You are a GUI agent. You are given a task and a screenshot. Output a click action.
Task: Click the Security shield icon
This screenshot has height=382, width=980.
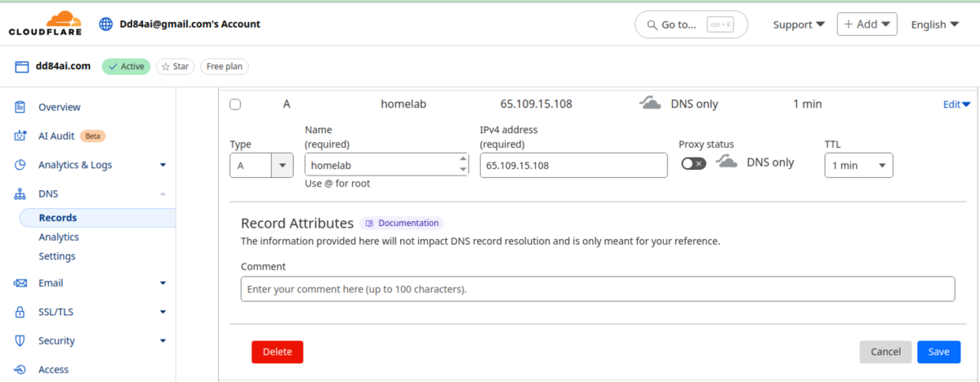tap(20, 340)
